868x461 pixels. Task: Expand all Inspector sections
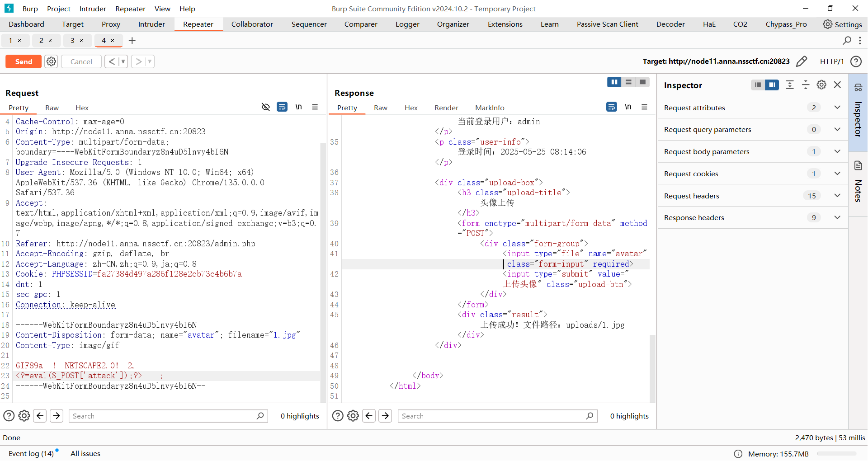790,85
